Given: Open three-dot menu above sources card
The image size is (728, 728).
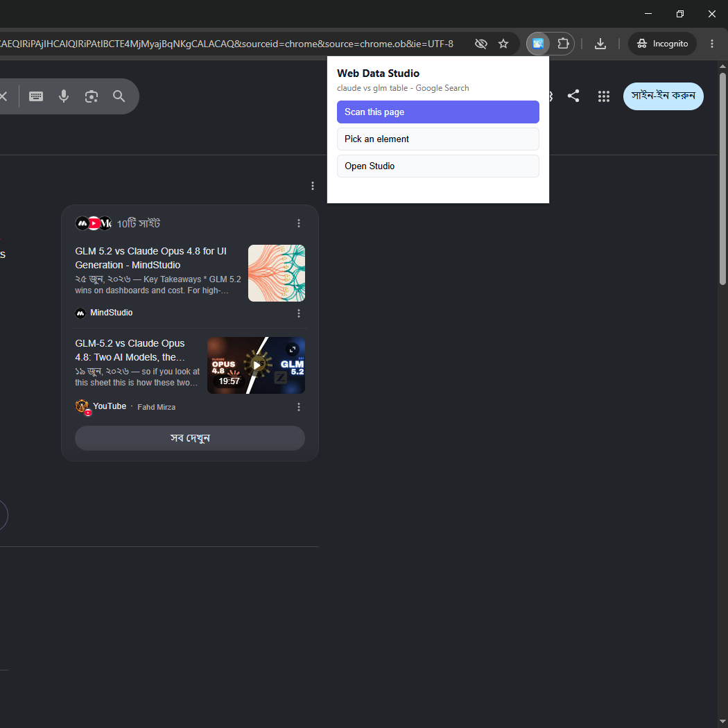Looking at the screenshot, I should tap(313, 186).
